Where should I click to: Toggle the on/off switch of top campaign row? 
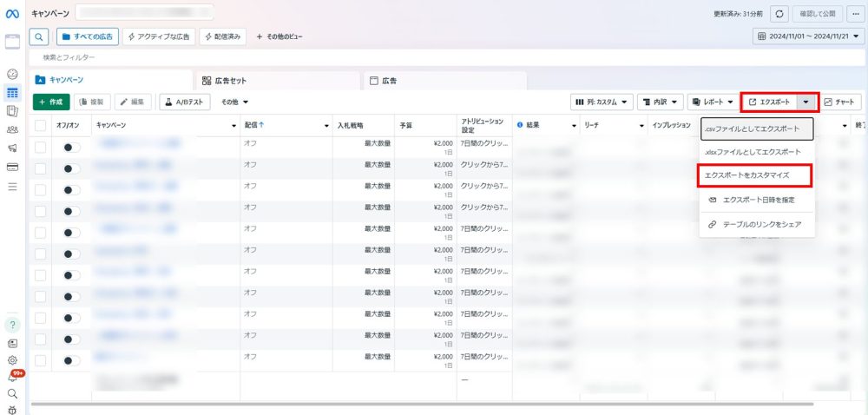[x=71, y=148]
